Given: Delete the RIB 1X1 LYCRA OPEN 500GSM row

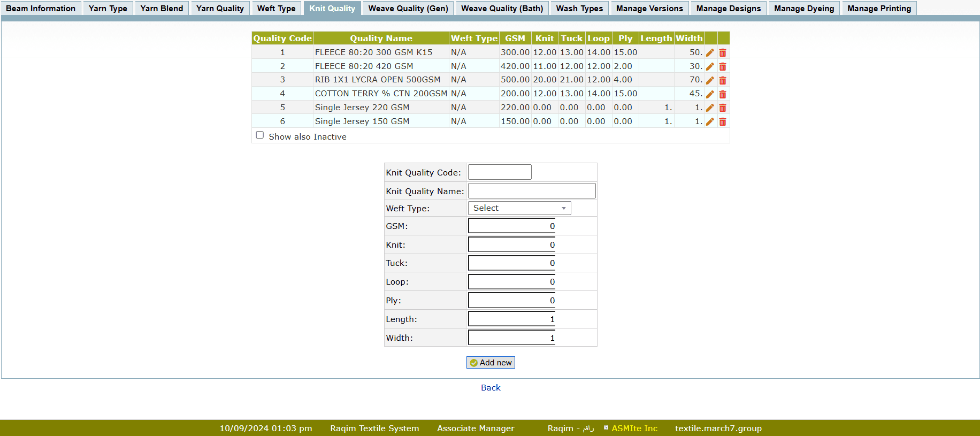Looking at the screenshot, I should click(723, 80).
